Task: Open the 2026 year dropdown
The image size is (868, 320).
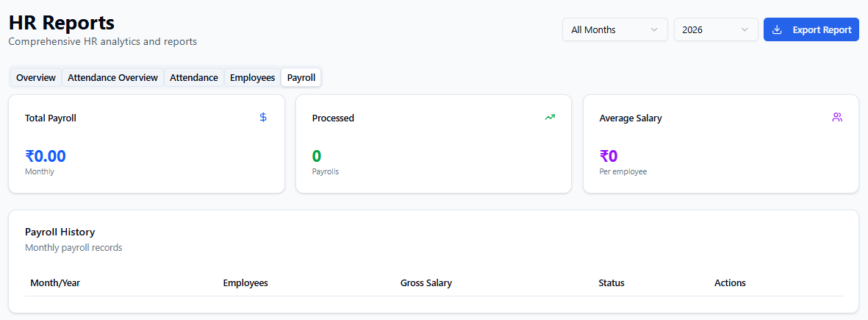Action: click(715, 30)
